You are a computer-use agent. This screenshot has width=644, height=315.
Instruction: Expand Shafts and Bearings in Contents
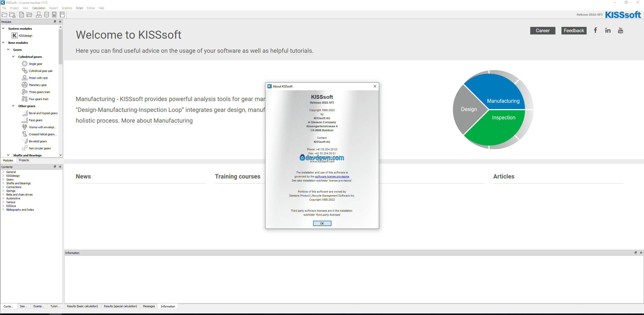pyautogui.click(x=3, y=183)
